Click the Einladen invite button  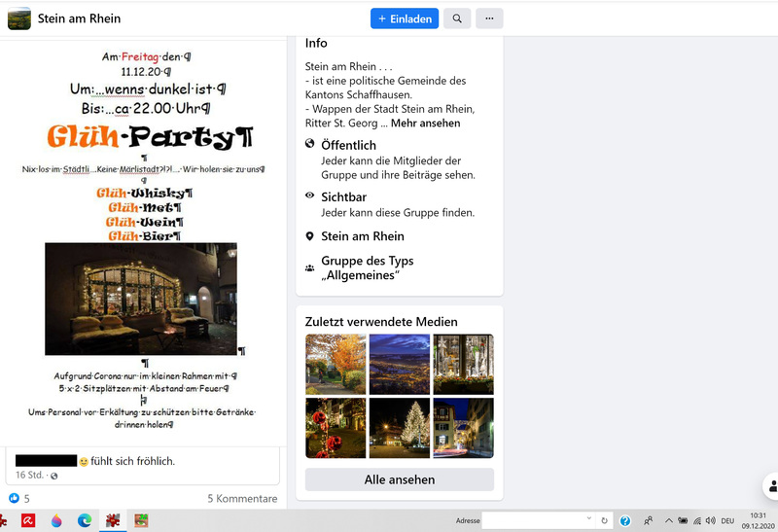404,18
